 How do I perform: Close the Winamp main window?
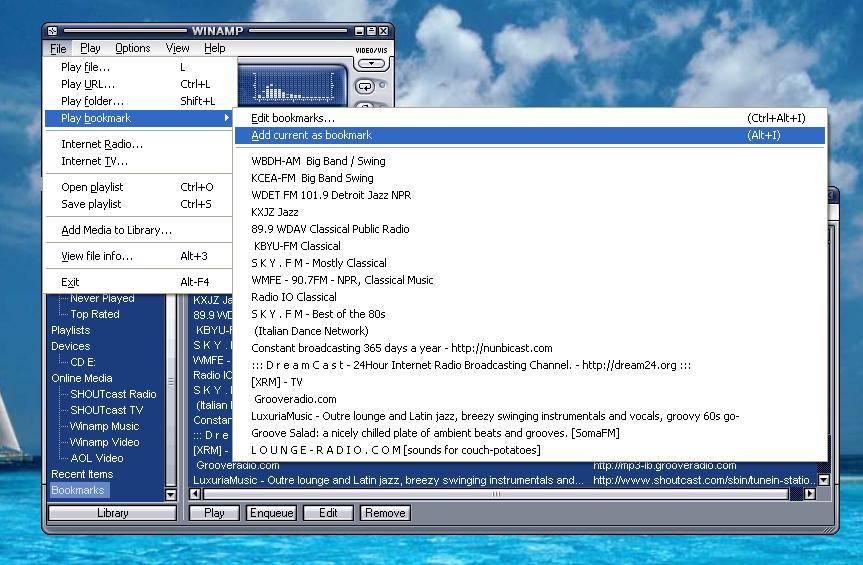tap(383, 31)
